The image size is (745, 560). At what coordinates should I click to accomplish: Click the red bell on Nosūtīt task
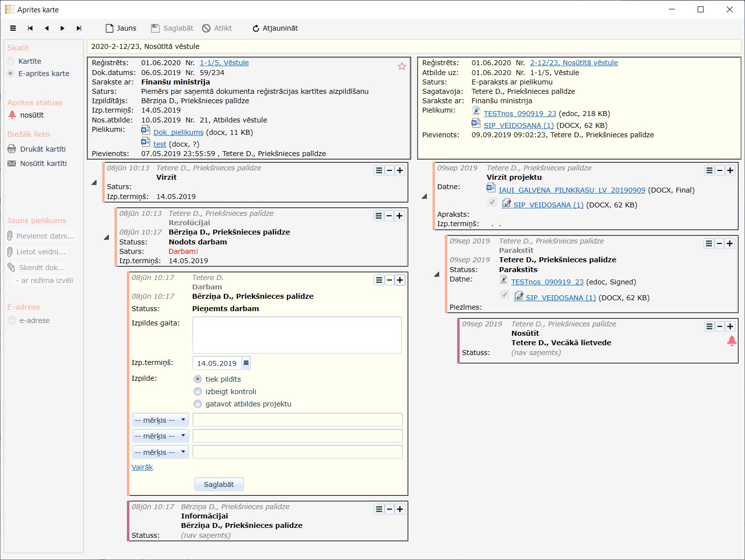click(x=732, y=341)
